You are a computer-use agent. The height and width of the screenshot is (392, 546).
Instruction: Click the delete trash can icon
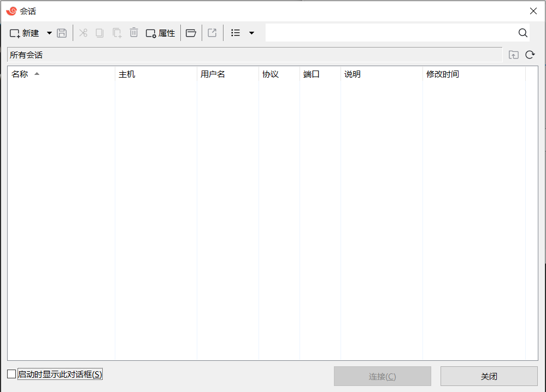[x=134, y=33]
